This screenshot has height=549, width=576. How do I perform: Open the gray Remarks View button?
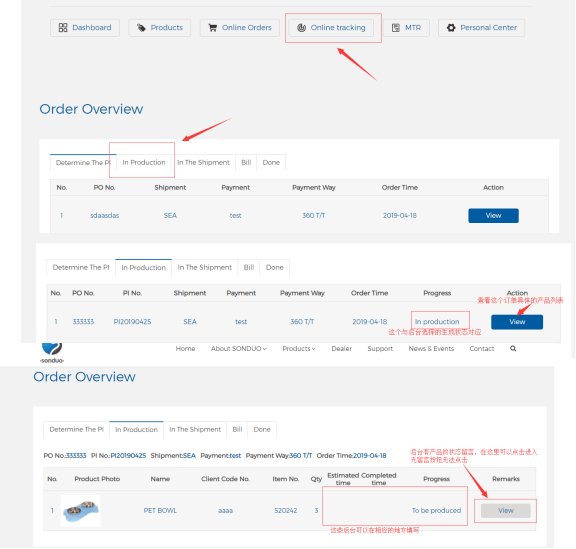pos(505,510)
